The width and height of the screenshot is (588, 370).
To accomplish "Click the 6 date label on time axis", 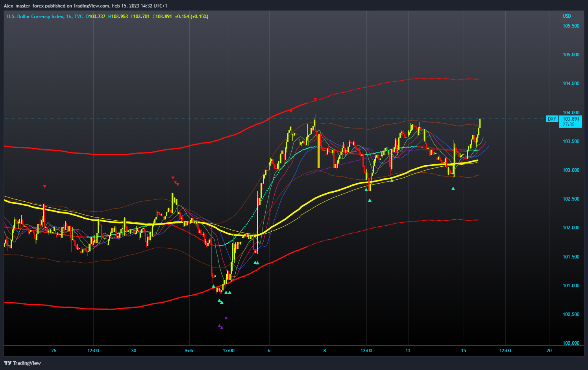I will coord(269,351).
